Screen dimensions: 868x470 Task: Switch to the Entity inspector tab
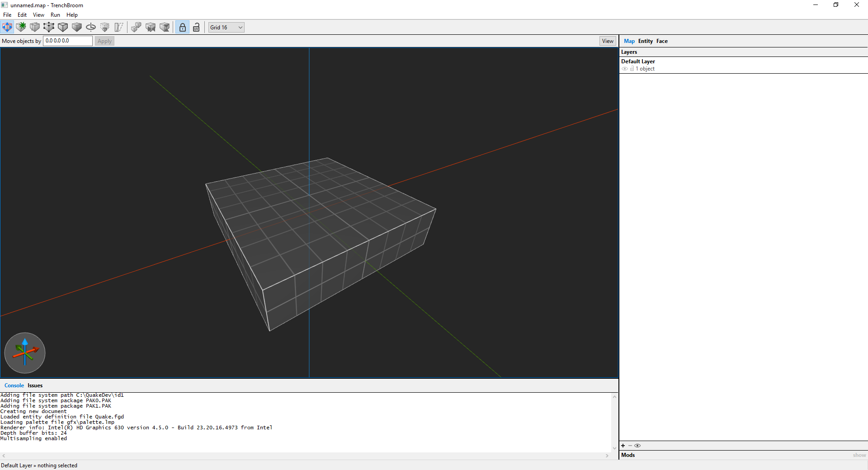coord(645,41)
